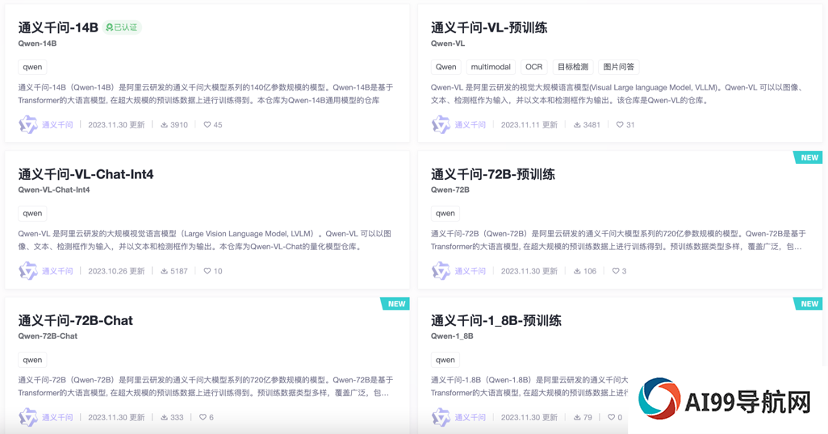The image size is (828, 434).
Task: Open 通义千问 publisher link on Qwen-72B card
Action: pos(471,271)
